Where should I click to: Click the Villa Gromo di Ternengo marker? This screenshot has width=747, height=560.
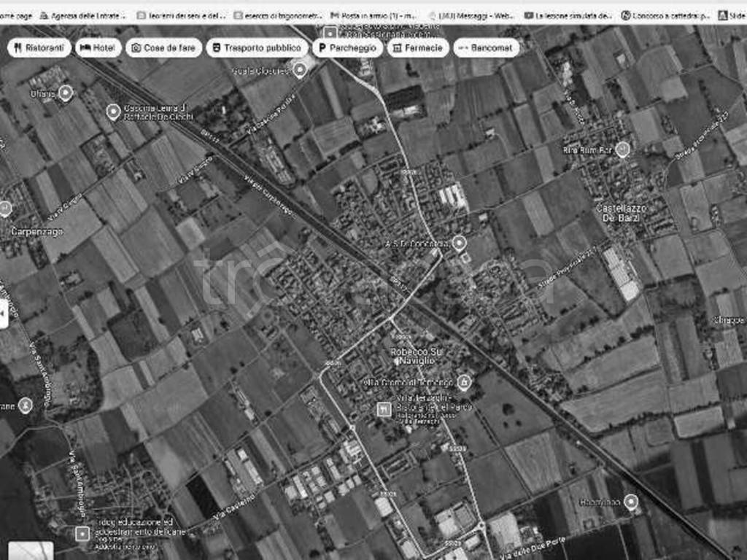click(464, 382)
